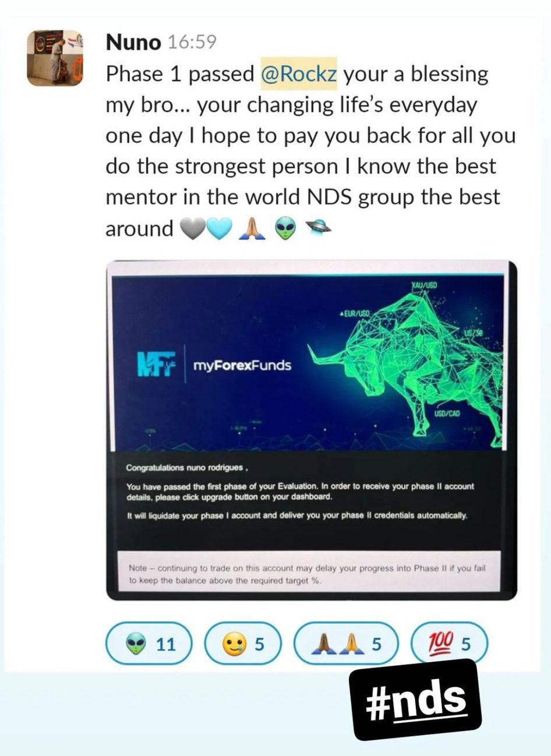This screenshot has width=551, height=756.
Task: Click the Nuno sender name
Action: [133, 43]
